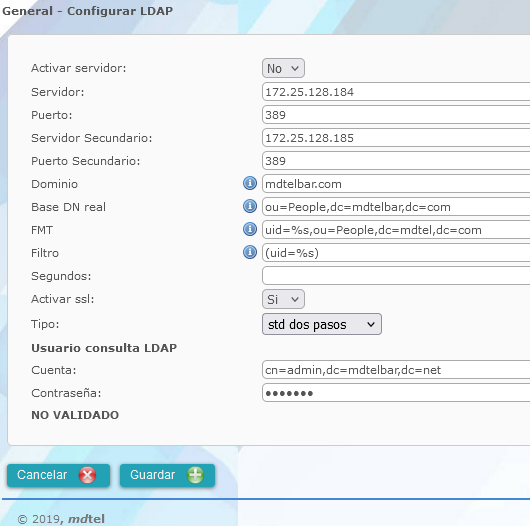This screenshot has height=526, width=530.
Task: Click the 'Tipo:' label
Action: pyautogui.click(x=45, y=324)
